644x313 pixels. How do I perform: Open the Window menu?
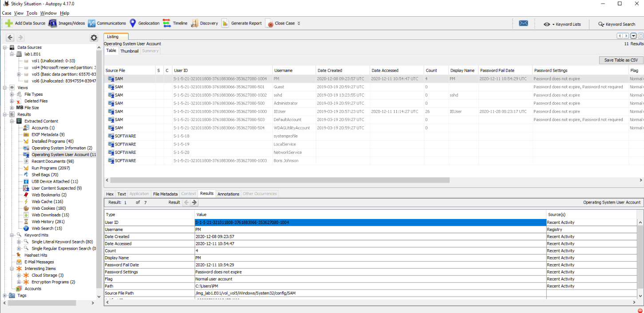pos(48,13)
